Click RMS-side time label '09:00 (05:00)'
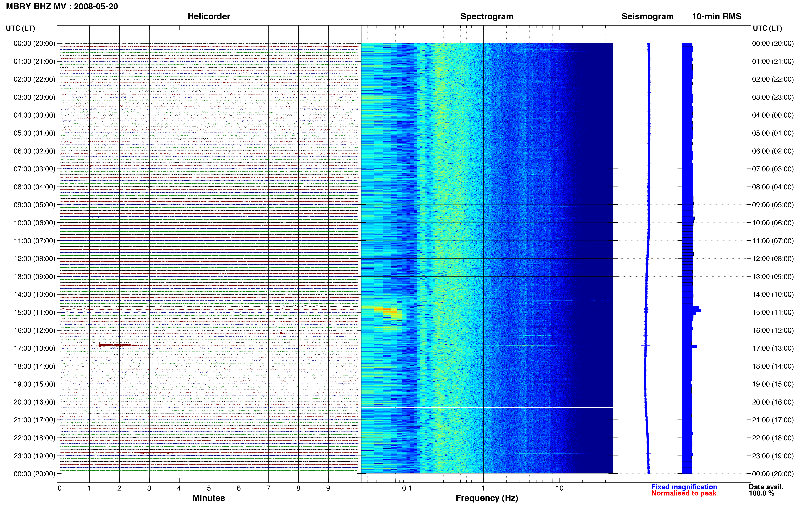The height and width of the screenshot is (508, 812). click(x=773, y=205)
